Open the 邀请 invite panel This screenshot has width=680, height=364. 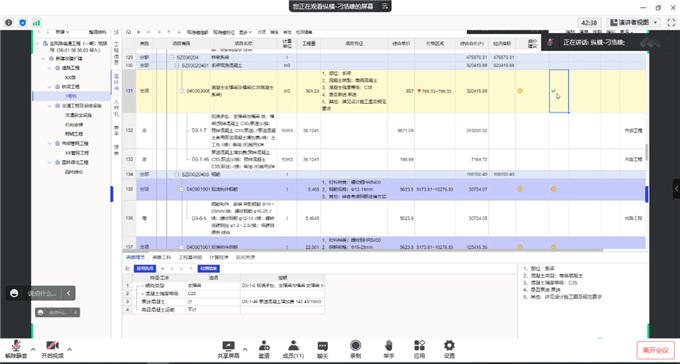[x=264, y=349]
